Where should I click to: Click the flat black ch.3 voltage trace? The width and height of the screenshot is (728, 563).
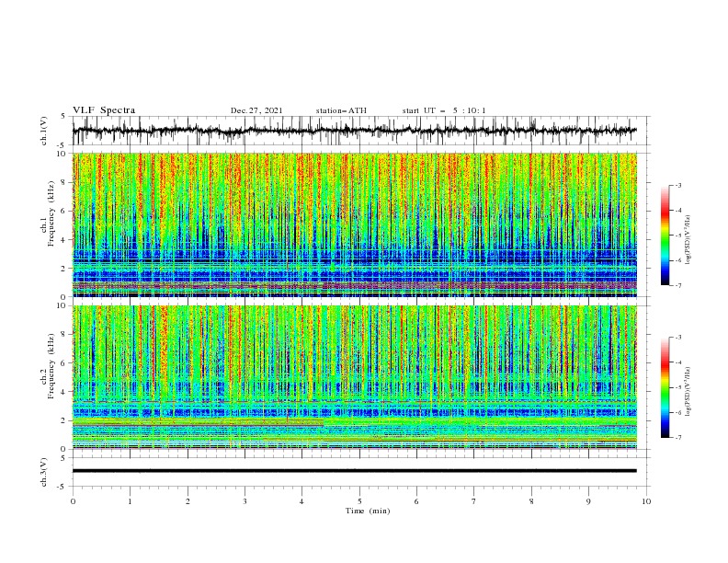tap(354, 471)
